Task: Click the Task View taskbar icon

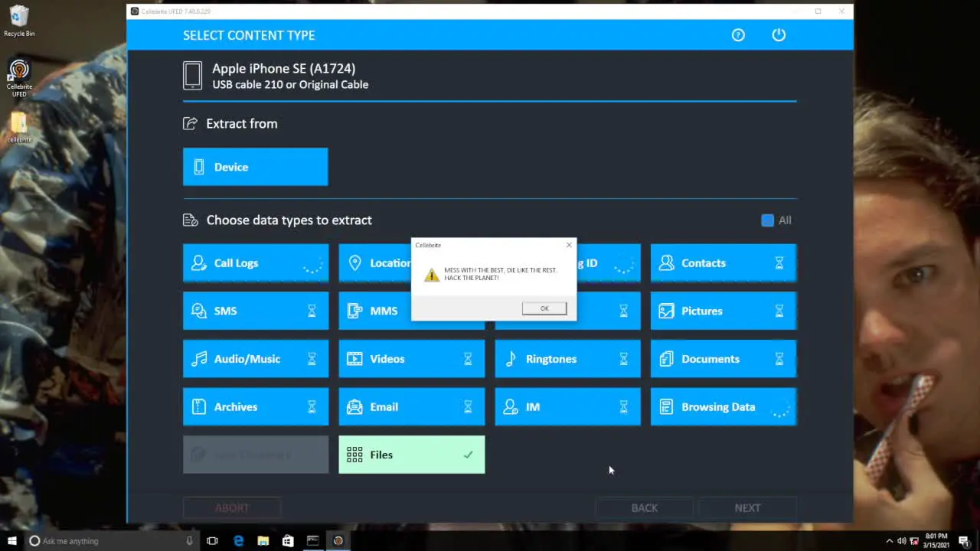Action: pos(212,541)
